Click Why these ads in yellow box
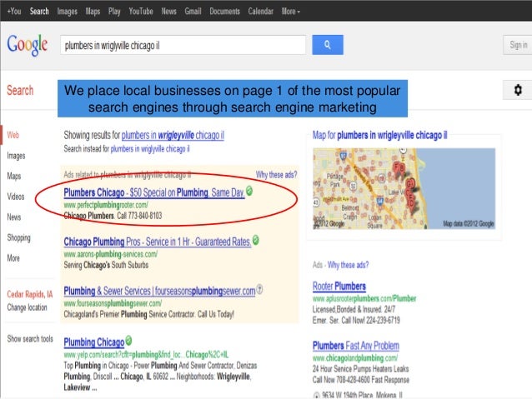 276,175
